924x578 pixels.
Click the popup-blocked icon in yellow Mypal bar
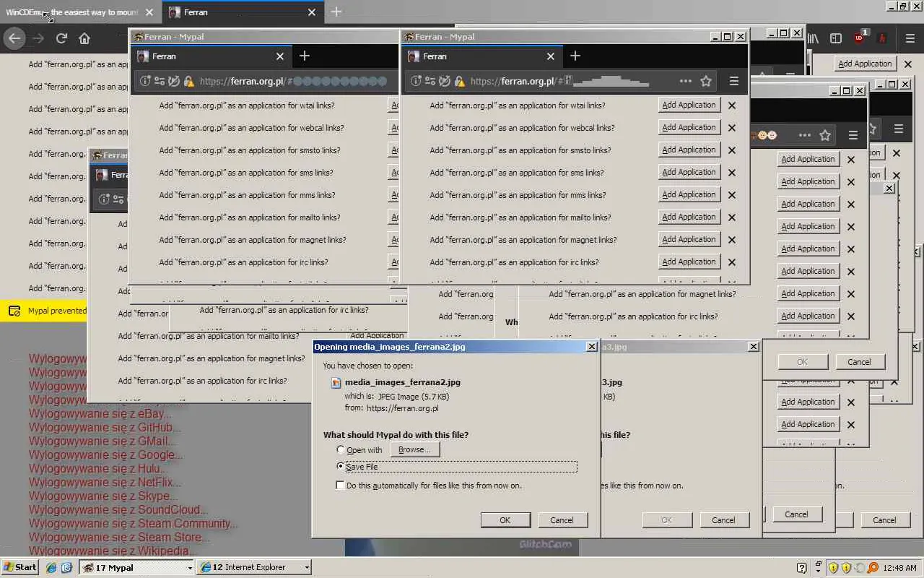click(14, 311)
